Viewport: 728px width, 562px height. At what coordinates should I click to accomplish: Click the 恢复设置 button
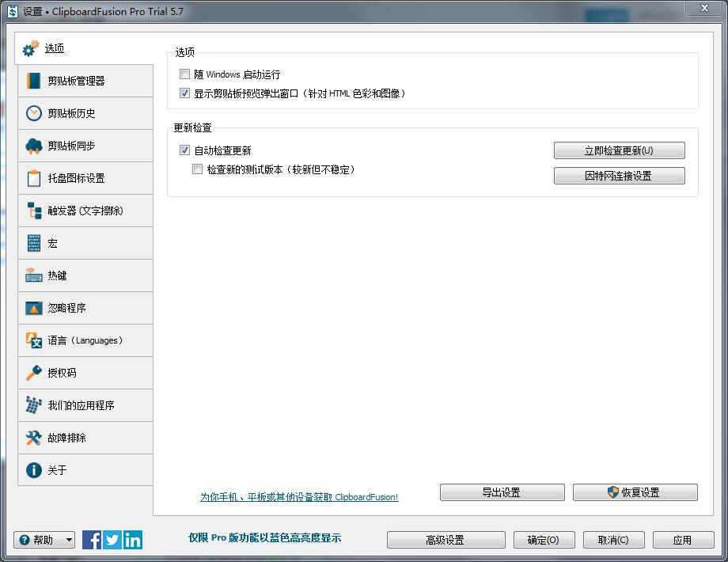(x=635, y=492)
